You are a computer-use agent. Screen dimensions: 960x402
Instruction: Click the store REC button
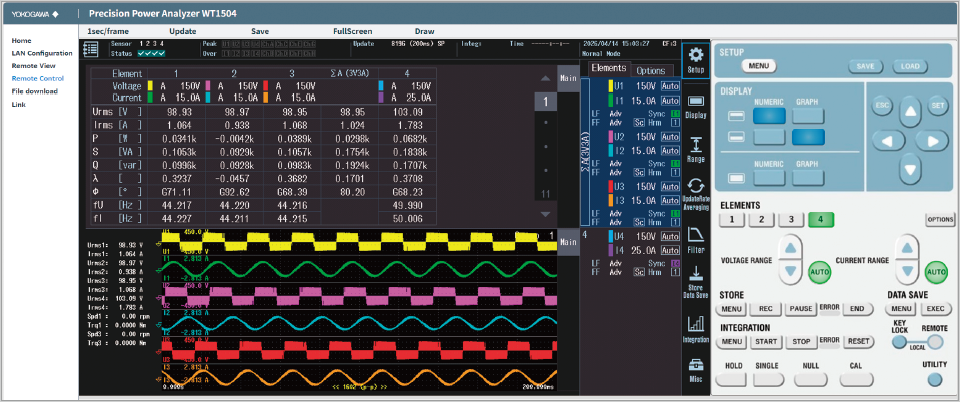(x=766, y=309)
